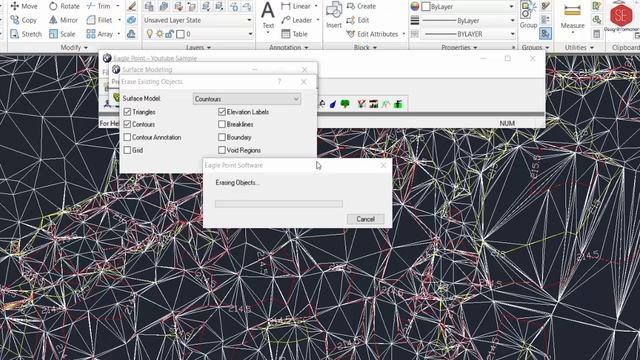Select the Leader tool
640x360 pixels.
pyautogui.click(x=296, y=20)
